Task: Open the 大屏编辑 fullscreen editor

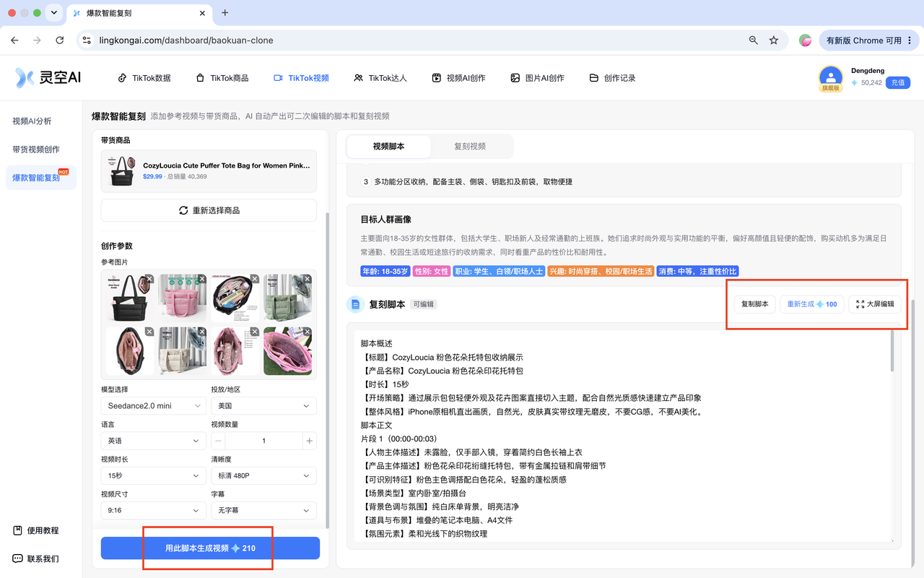Action: coord(875,304)
